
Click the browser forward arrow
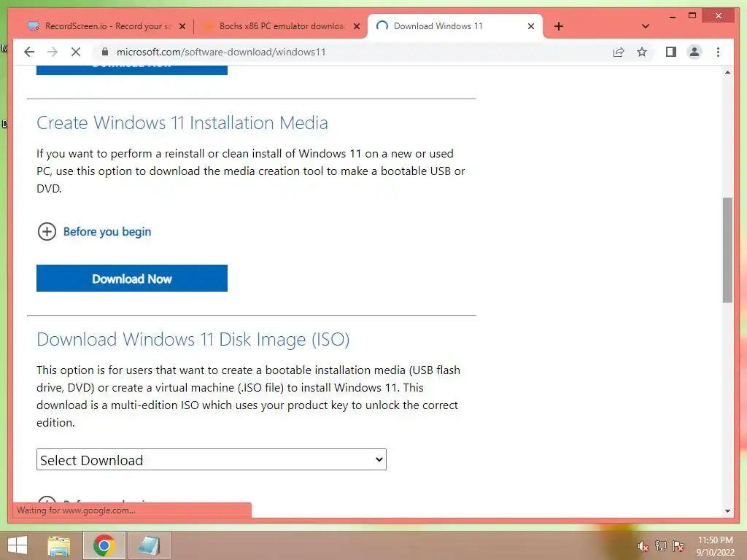click(53, 52)
